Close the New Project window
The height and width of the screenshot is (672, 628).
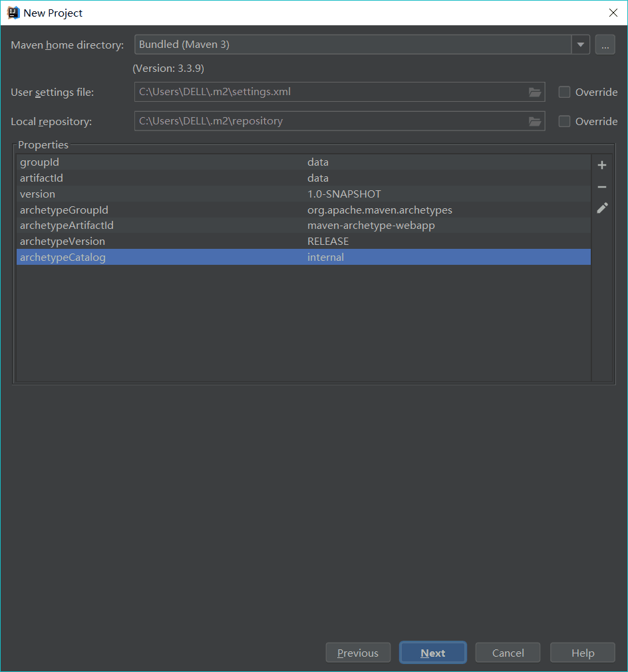point(613,13)
